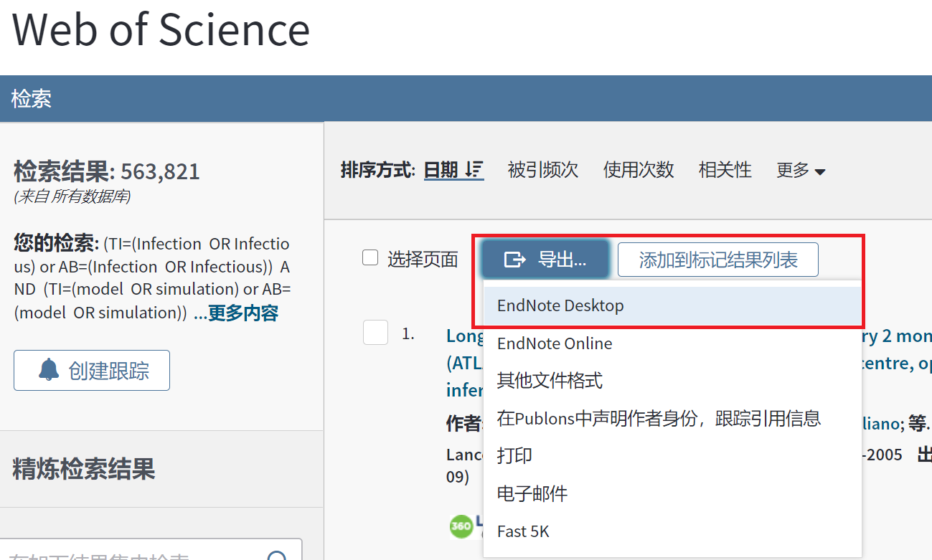The height and width of the screenshot is (560, 932).
Task: Select 其他文件格式 export option
Action: [x=672, y=381]
